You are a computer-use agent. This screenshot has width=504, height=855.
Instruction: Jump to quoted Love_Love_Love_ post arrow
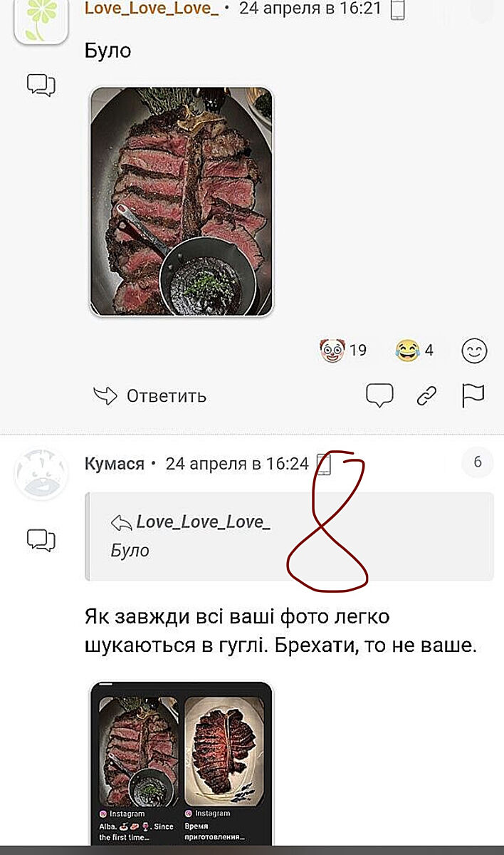[x=122, y=523]
